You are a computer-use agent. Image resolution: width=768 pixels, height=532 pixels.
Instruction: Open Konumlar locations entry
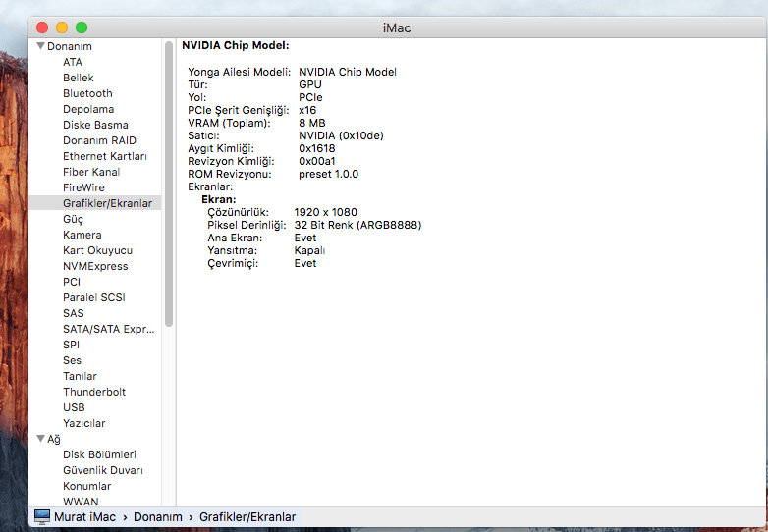pos(86,486)
